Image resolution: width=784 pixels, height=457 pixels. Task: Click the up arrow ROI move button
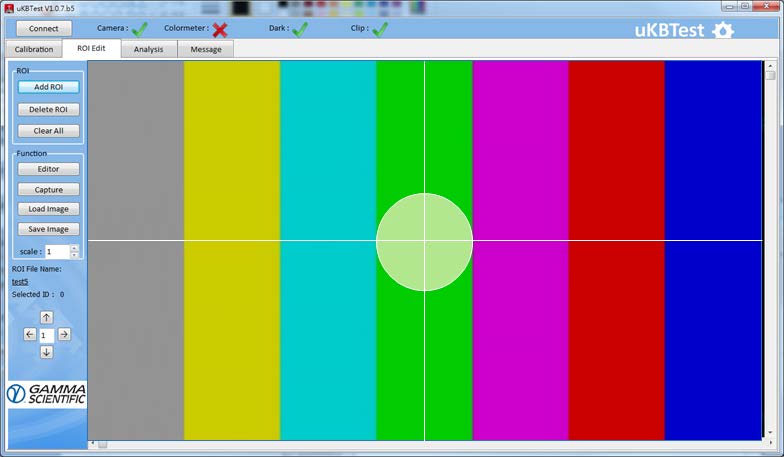coord(46,318)
